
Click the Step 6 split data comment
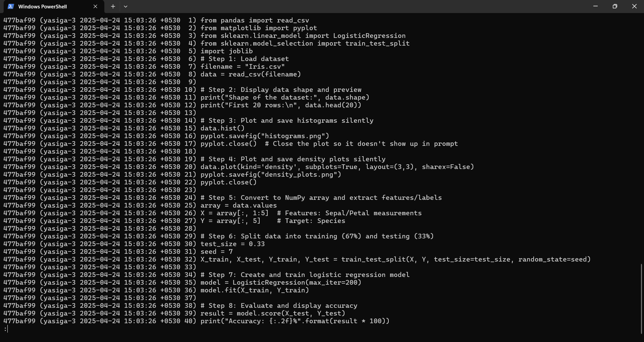tap(317, 236)
